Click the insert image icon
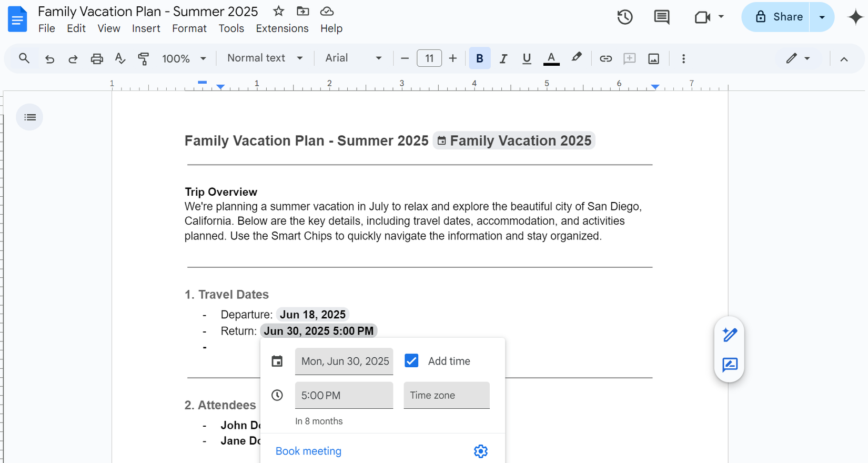Screen dimensions: 868x463 click(653, 58)
